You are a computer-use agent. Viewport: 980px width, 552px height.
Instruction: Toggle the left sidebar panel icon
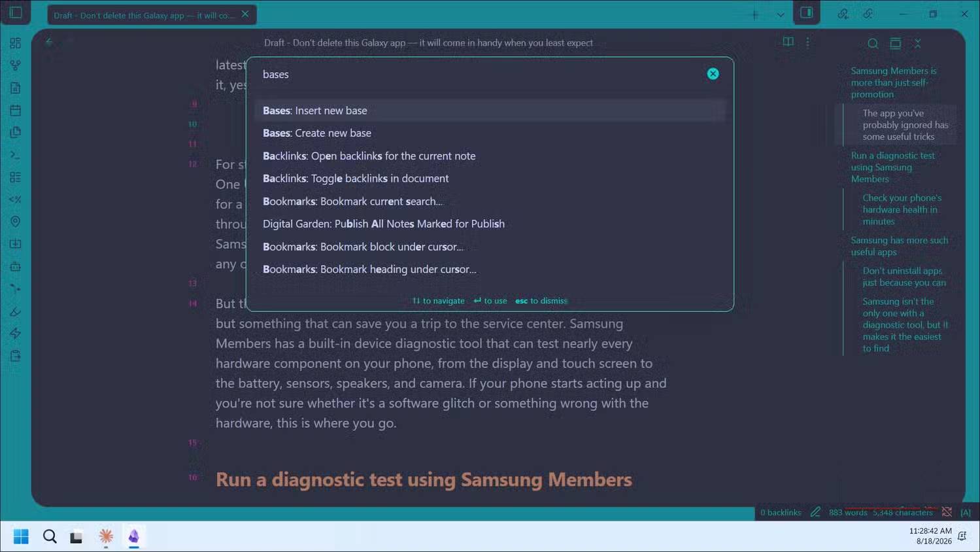16,12
